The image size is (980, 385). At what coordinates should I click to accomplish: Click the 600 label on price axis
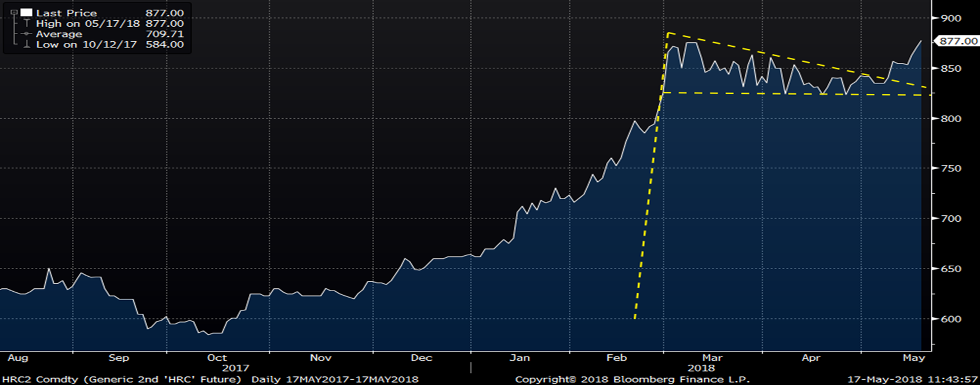coord(950,319)
